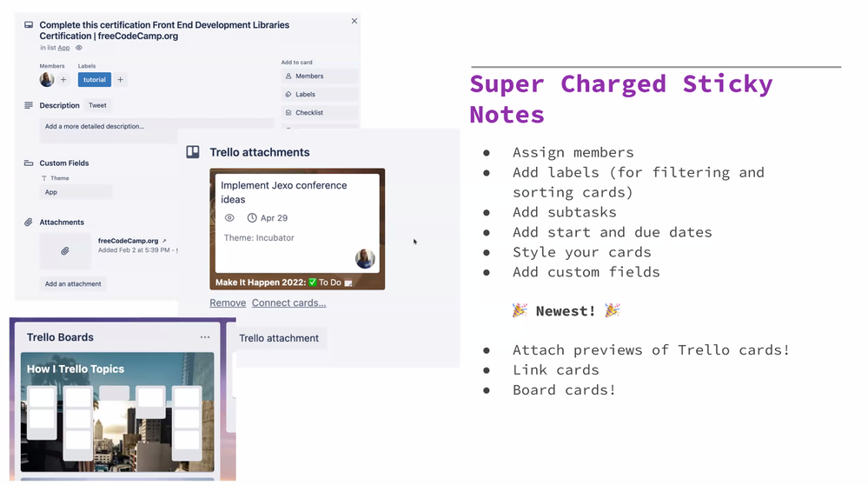Click the member avatar under Members
Screen dimensions: 868x485
pyautogui.click(x=47, y=80)
